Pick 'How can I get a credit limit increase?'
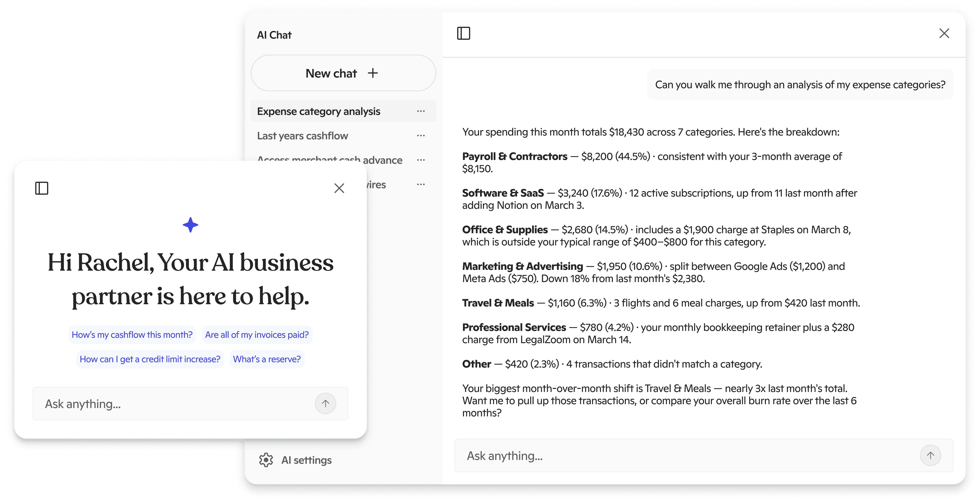 coord(150,359)
